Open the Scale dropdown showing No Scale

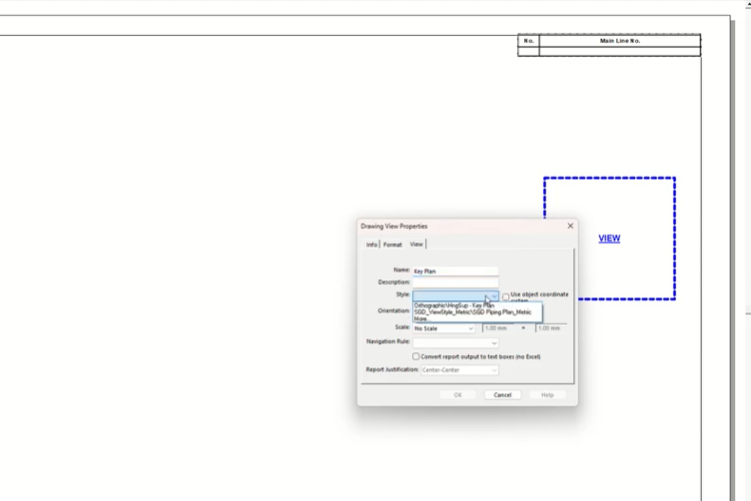[444, 328]
